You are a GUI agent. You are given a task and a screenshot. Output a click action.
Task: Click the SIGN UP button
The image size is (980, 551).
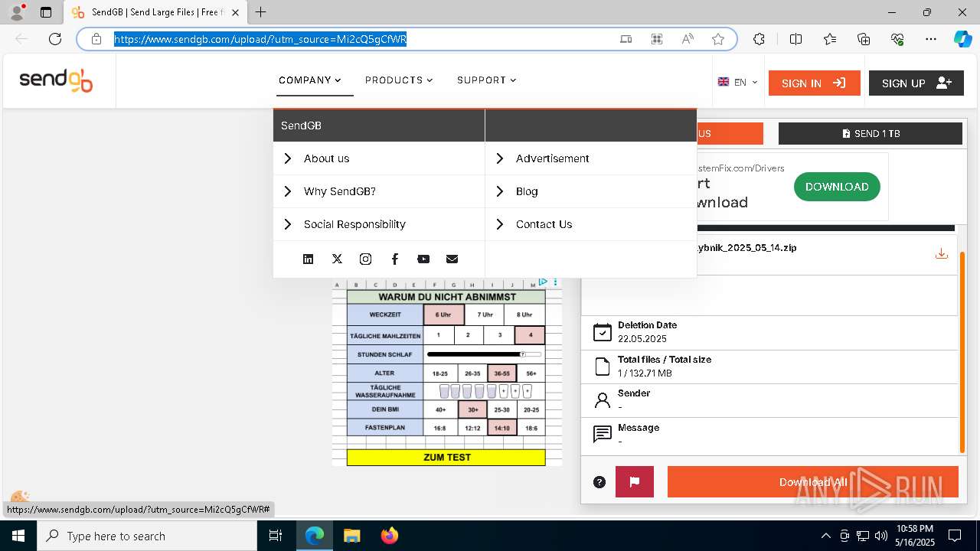tap(916, 83)
